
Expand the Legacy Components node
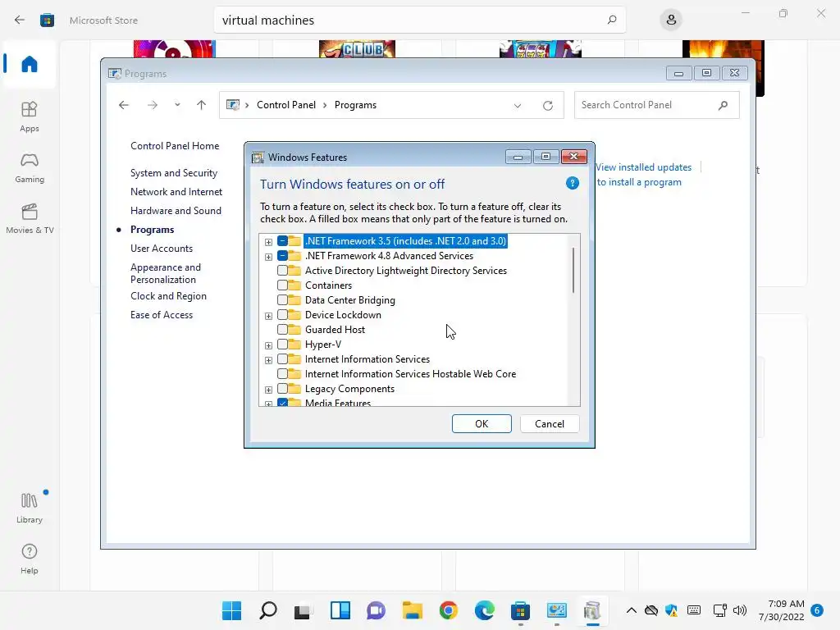coord(268,390)
